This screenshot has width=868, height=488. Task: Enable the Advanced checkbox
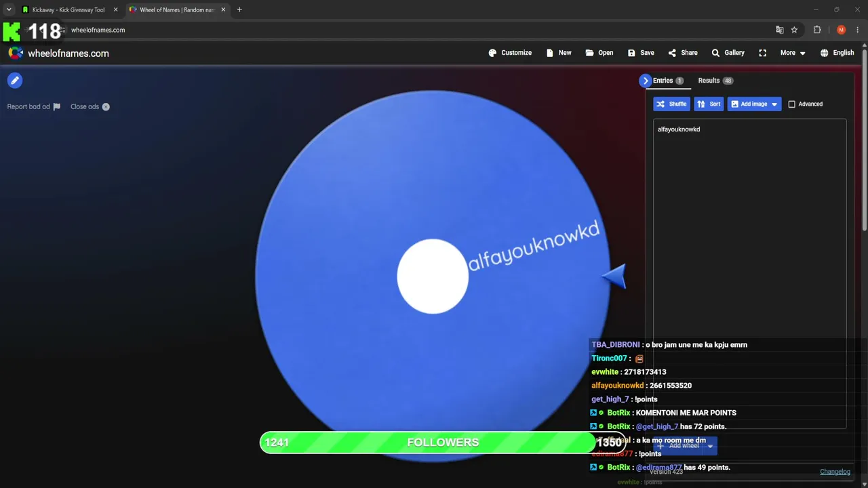(791, 104)
